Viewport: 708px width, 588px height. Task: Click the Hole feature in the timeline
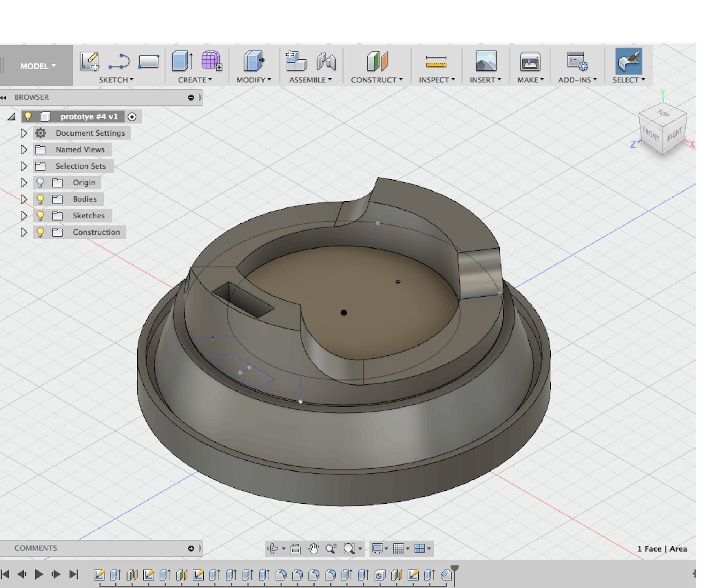[x=380, y=575]
